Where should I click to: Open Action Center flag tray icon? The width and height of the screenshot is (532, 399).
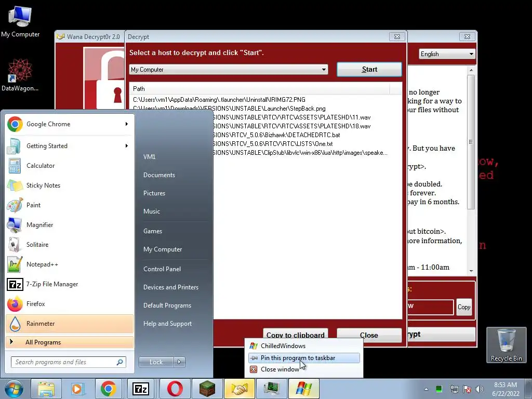point(467,389)
